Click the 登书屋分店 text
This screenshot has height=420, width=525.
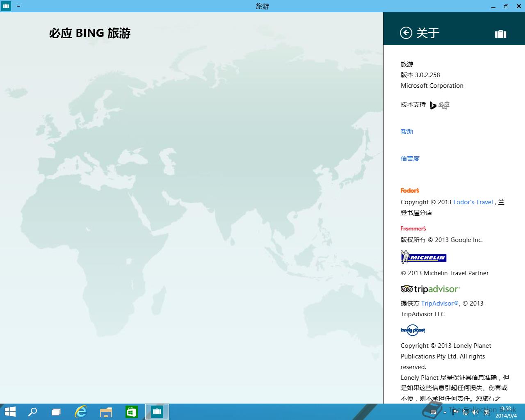(416, 213)
